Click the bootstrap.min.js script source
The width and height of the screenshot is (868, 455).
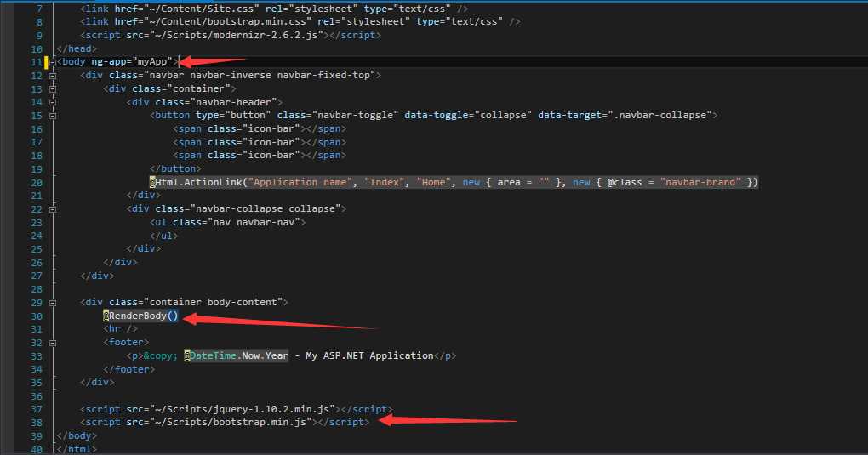click(x=231, y=422)
